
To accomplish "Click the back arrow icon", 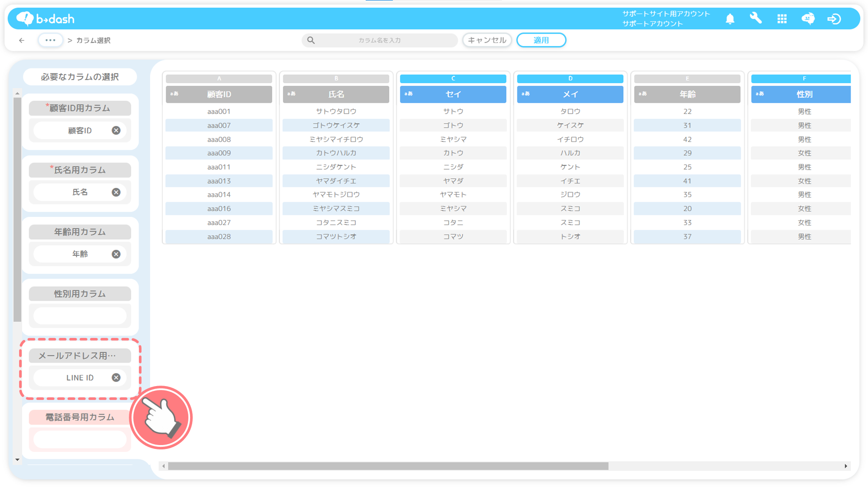I will click(22, 40).
